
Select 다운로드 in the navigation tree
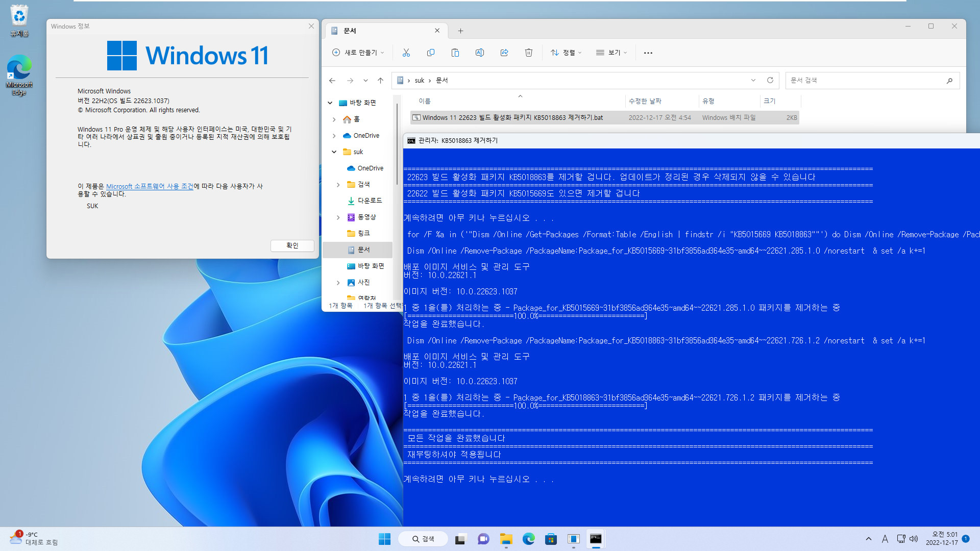click(364, 201)
